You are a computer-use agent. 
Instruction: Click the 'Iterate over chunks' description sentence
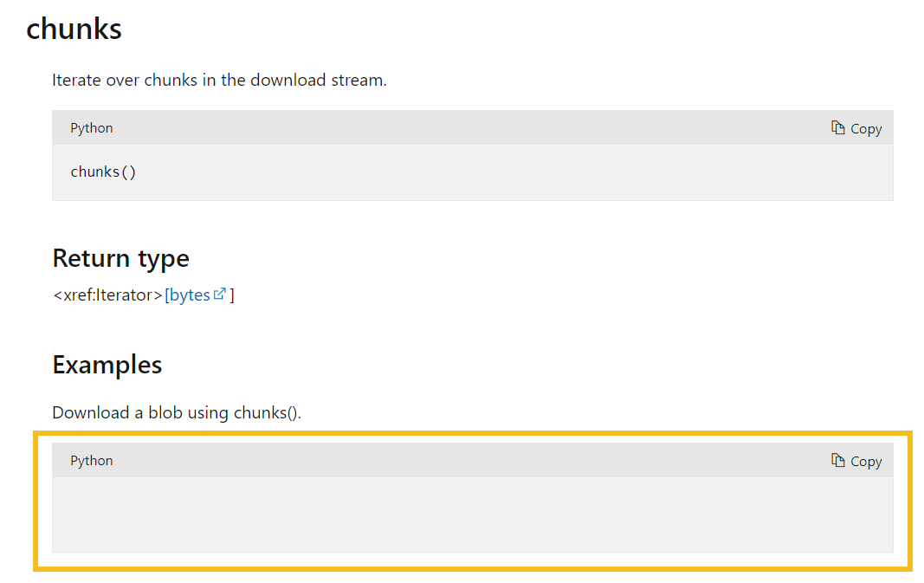pos(219,81)
